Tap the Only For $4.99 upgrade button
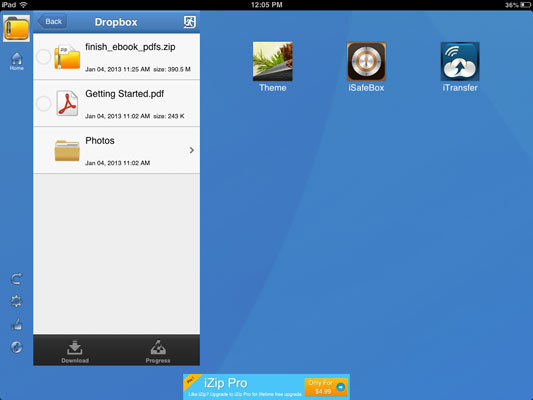Viewport: 533px width, 400px height. [326, 387]
